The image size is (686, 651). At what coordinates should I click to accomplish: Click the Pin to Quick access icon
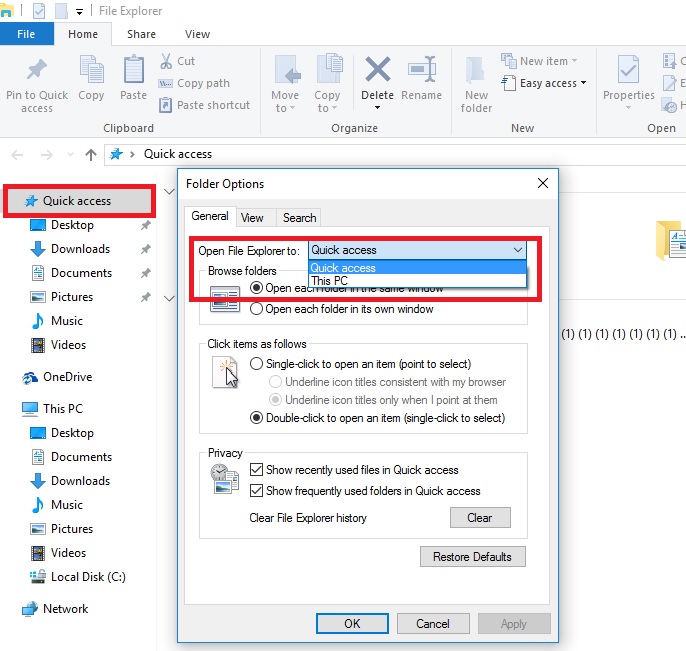[37, 69]
